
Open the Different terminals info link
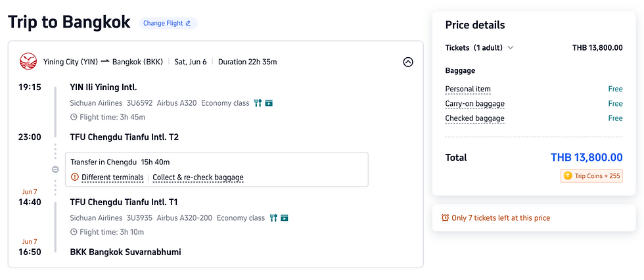[112, 177]
